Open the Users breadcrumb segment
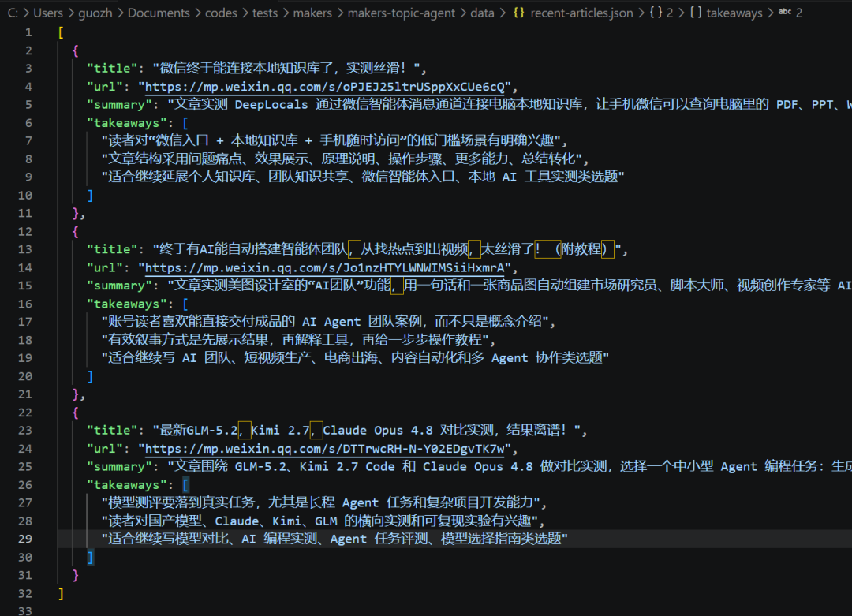Image resolution: width=852 pixels, height=616 pixels. click(48, 13)
